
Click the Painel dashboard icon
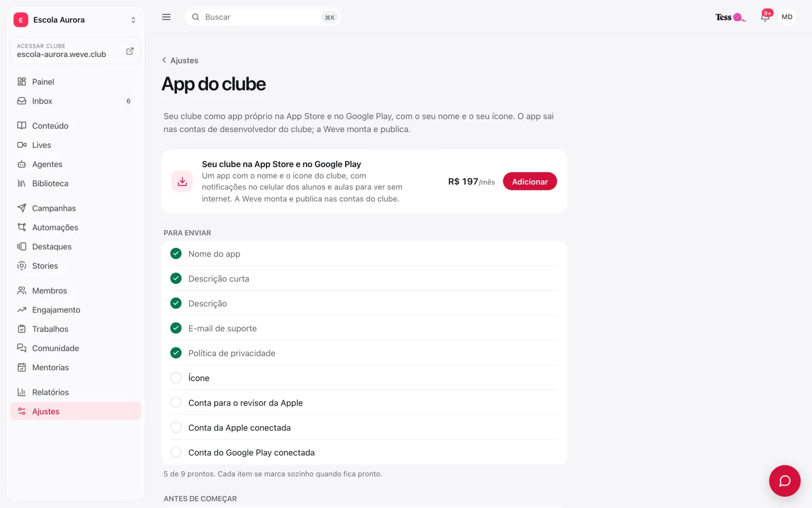[22, 82]
